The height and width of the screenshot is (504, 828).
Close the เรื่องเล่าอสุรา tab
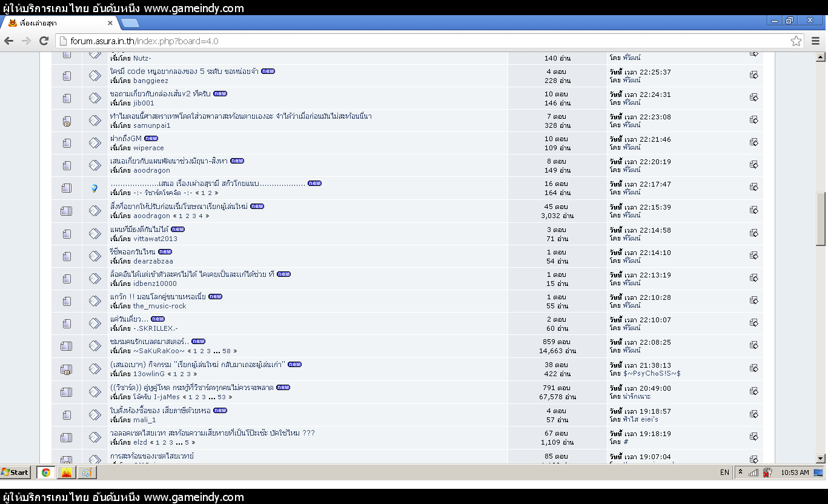[110, 23]
